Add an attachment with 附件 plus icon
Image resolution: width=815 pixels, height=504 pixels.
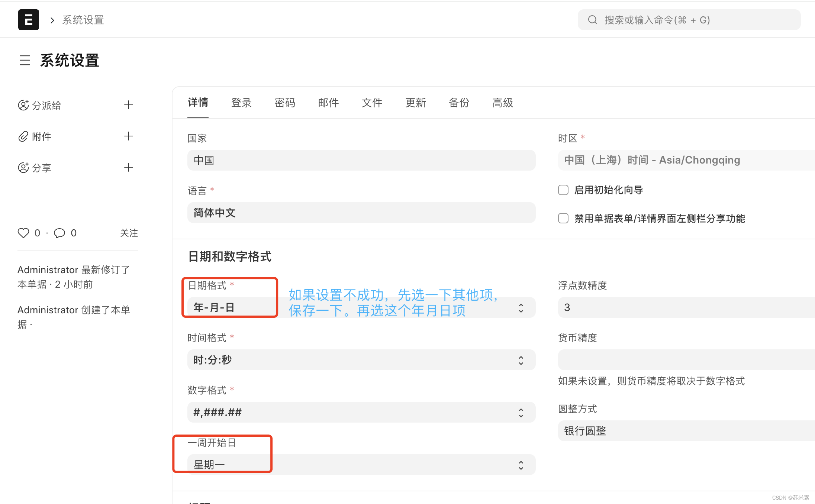coord(128,136)
